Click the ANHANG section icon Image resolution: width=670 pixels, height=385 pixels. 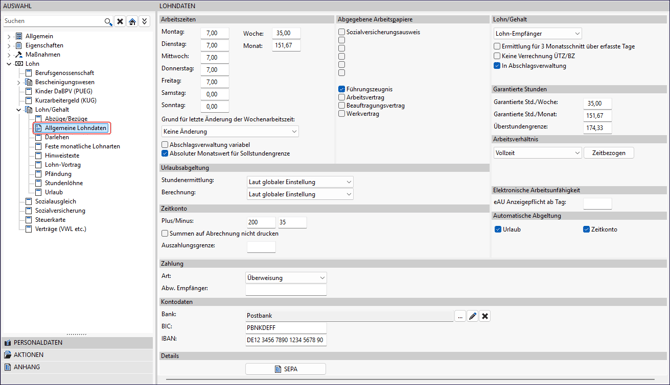click(8, 367)
